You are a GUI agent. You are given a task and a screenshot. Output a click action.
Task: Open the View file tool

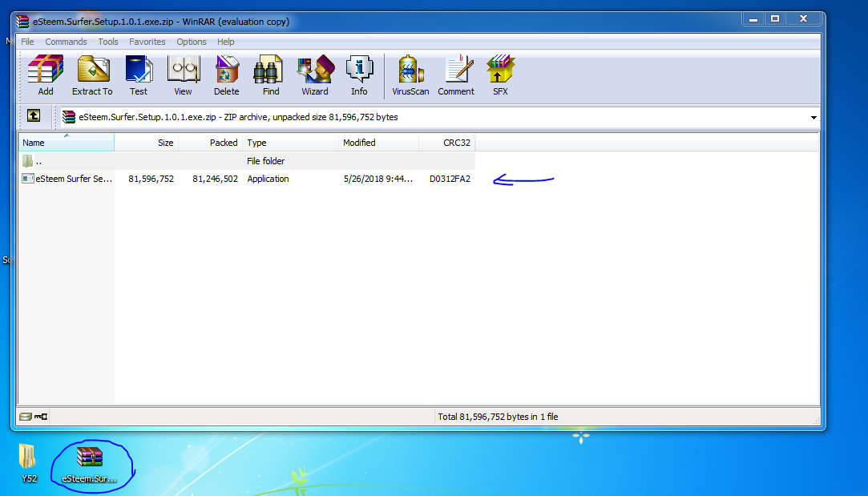click(183, 76)
